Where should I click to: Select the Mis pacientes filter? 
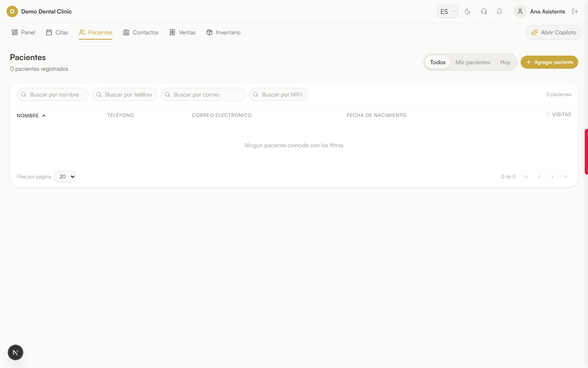pyautogui.click(x=473, y=62)
